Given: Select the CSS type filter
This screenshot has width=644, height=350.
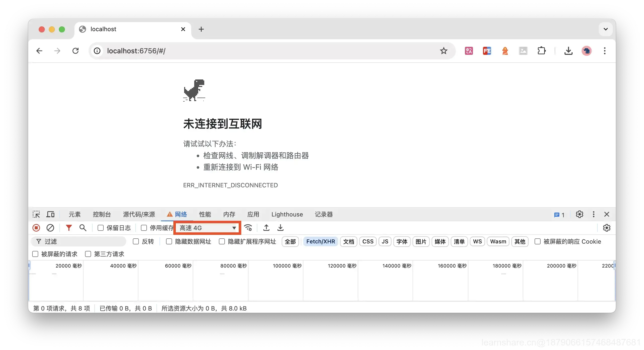Looking at the screenshot, I should click(x=368, y=242).
